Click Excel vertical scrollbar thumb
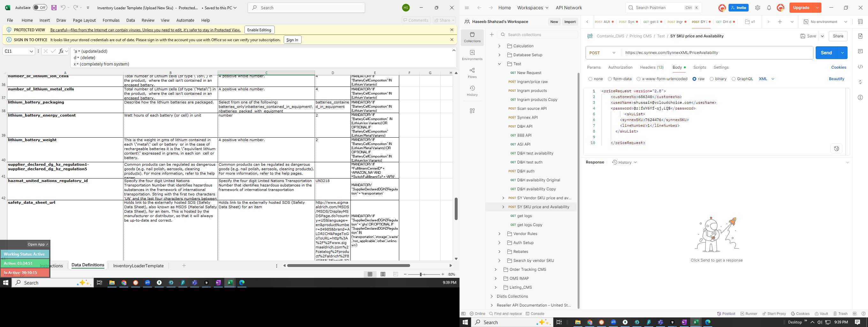 pyautogui.click(x=456, y=209)
